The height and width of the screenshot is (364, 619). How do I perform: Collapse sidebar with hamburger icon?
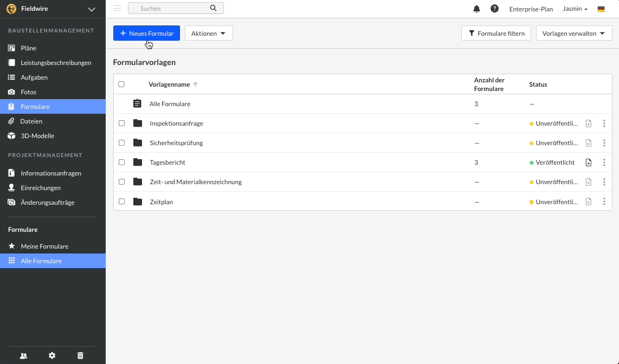117,8
